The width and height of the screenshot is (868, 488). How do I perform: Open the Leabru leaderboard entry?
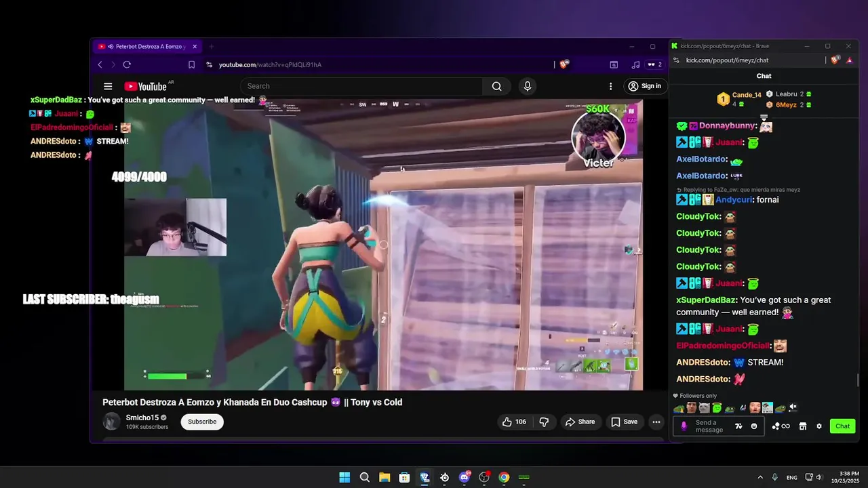[789, 94]
